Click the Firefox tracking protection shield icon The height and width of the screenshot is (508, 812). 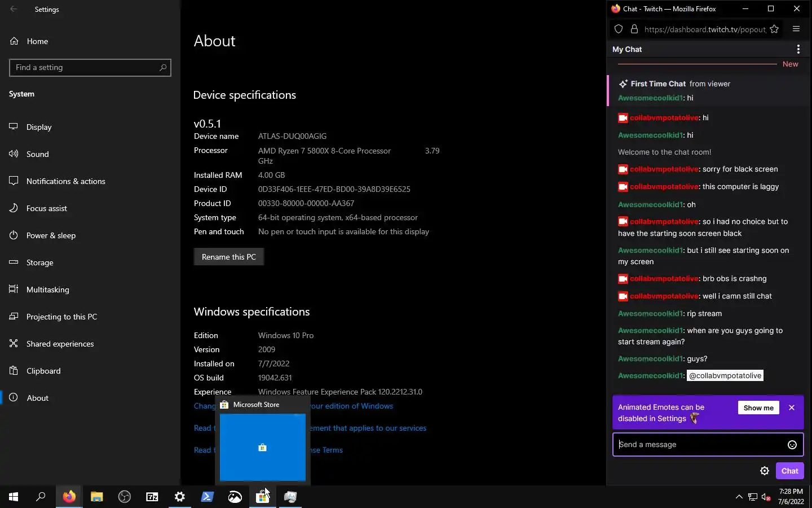click(x=619, y=29)
